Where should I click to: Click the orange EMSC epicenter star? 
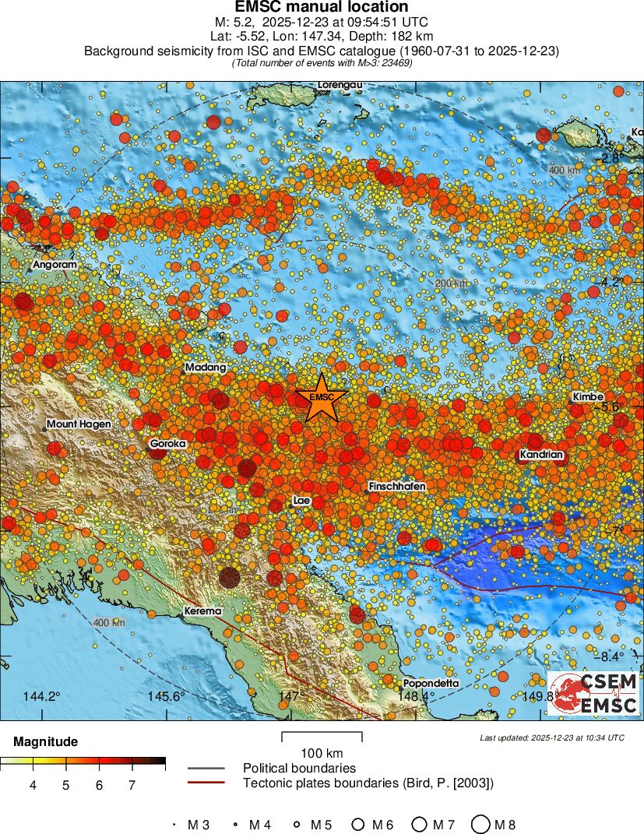click(x=322, y=398)
